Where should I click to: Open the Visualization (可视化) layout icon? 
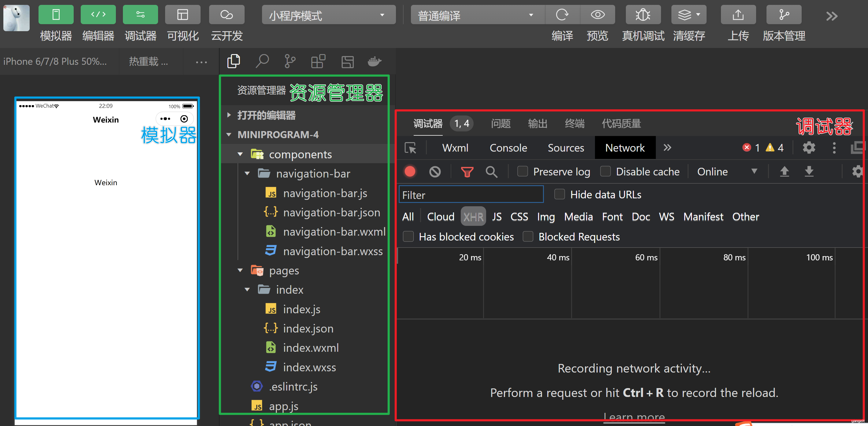pos(183,15)
